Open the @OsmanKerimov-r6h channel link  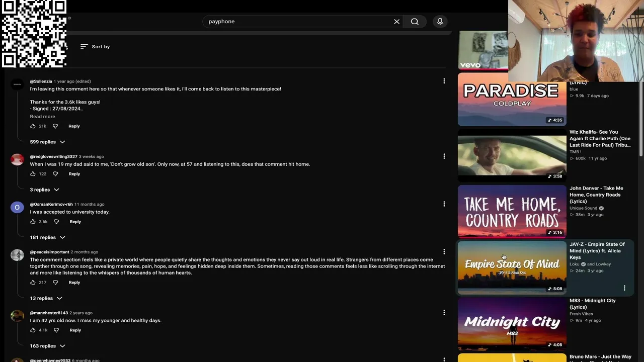tap(51, 205)
